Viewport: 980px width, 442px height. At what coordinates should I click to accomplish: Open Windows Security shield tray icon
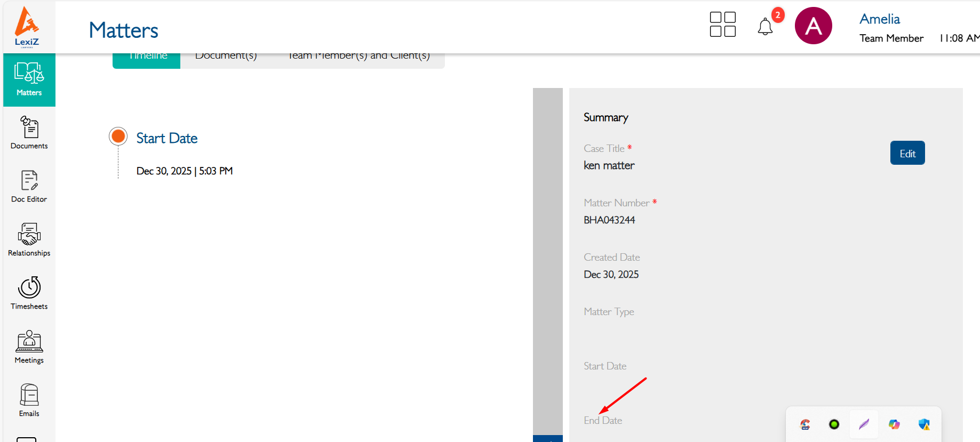click(x=924, y=424)
